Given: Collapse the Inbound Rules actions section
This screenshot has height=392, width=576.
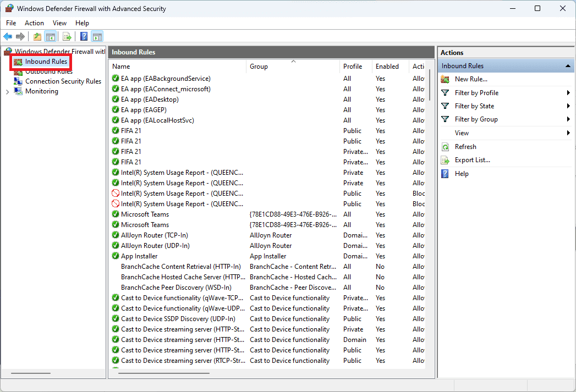Looking at the screenshot, I should click(x=568, y=66).
